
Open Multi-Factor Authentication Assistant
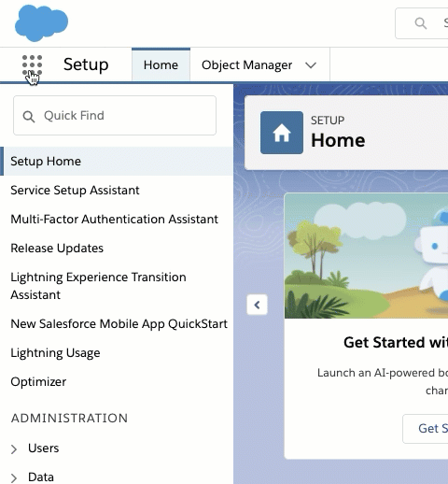pyautogui.click(x=114, y=220)
